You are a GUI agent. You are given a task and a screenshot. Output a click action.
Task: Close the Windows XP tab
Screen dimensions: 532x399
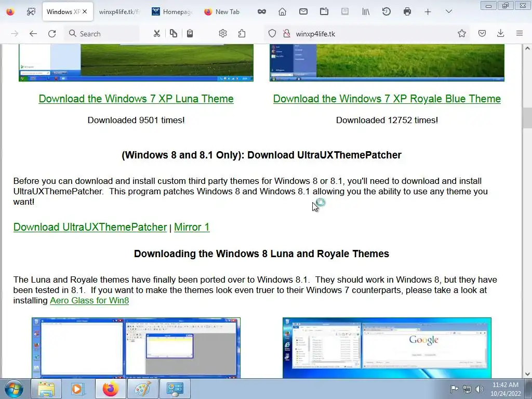click(x=85, y=11)
